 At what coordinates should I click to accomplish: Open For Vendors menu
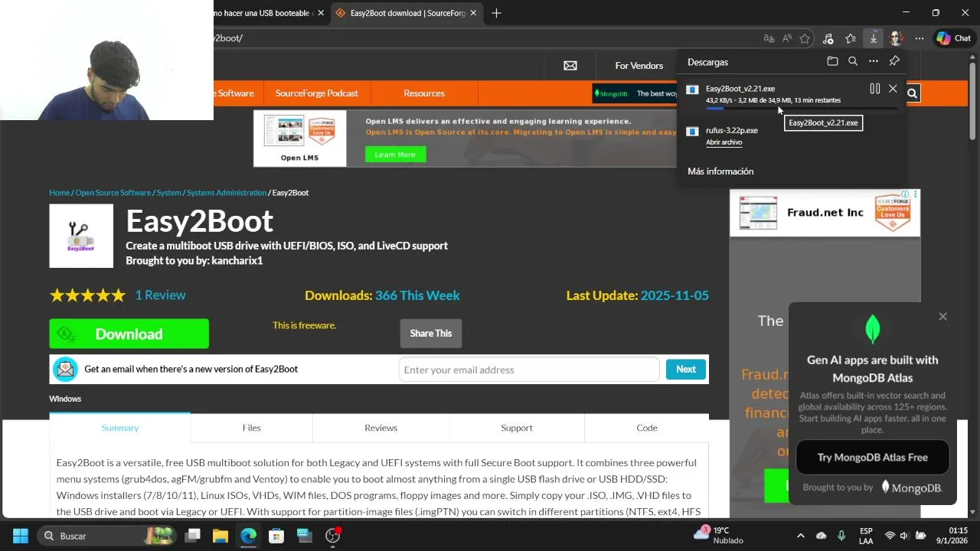coord(639,66)
